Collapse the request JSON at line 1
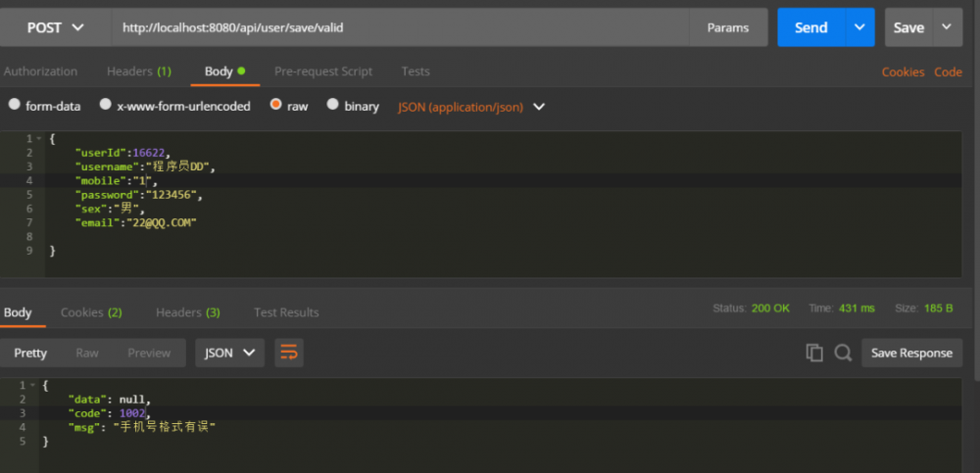The width and height of the screenshot is (980, 473). (x=39, y=139)
